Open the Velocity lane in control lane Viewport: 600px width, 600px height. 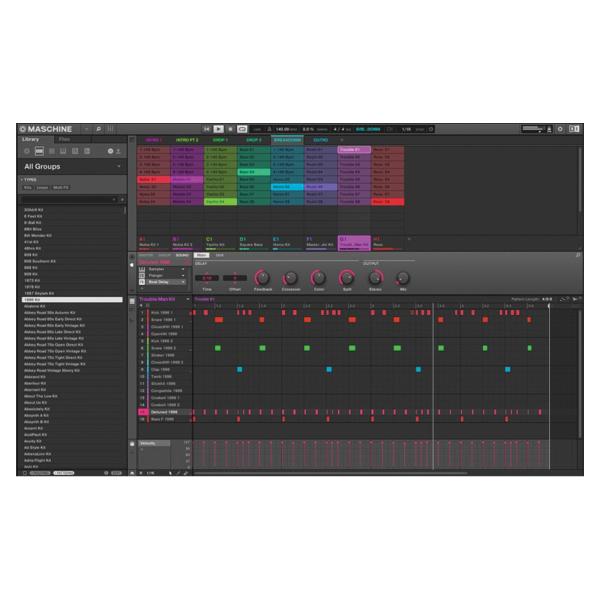pyautogui.click(x=154, y=443)
